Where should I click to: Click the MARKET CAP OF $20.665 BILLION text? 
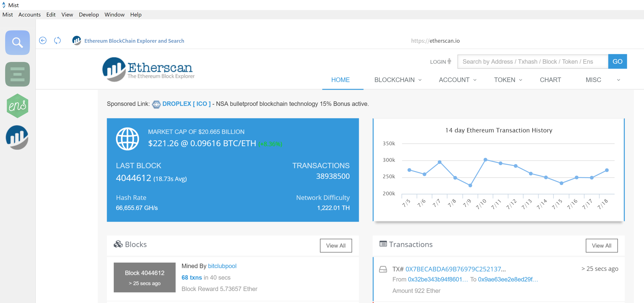[x=196, y=132]
